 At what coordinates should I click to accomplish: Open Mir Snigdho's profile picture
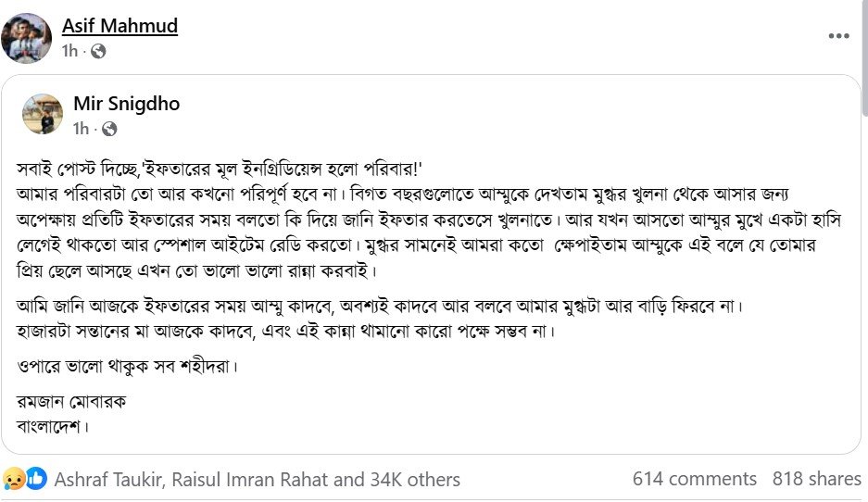(43, 114)
